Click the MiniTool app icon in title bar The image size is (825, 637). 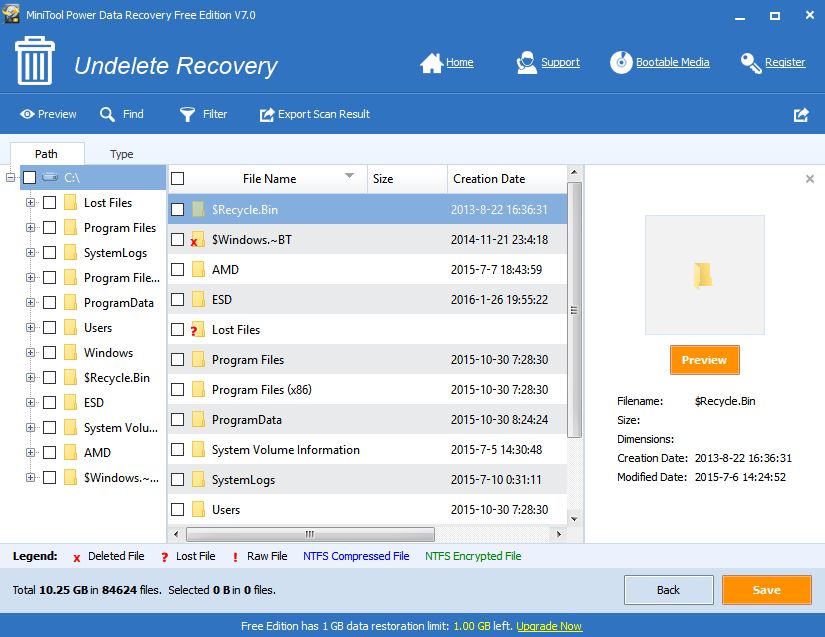11,14
